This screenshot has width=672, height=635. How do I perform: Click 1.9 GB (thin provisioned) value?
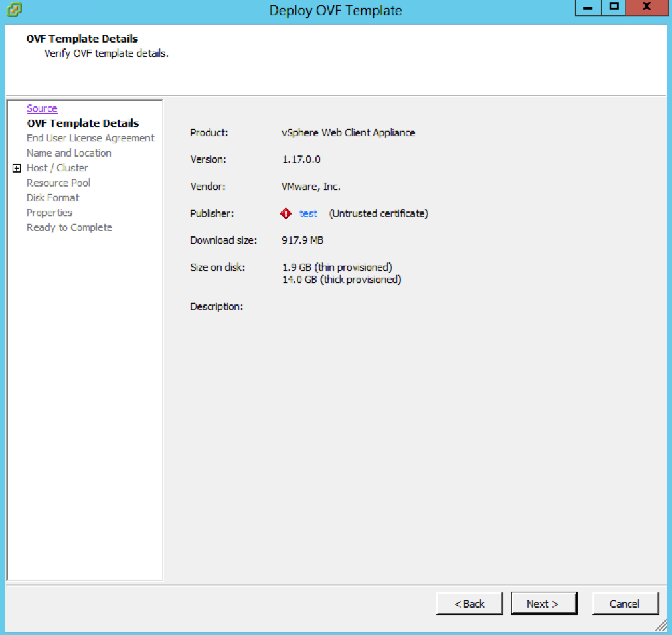(337, 268)
